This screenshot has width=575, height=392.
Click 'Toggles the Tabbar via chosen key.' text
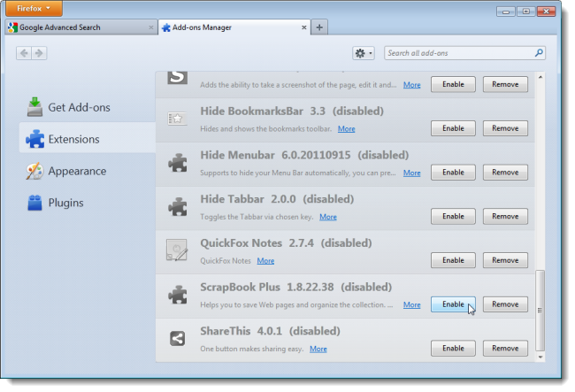(x=257, y=217)
